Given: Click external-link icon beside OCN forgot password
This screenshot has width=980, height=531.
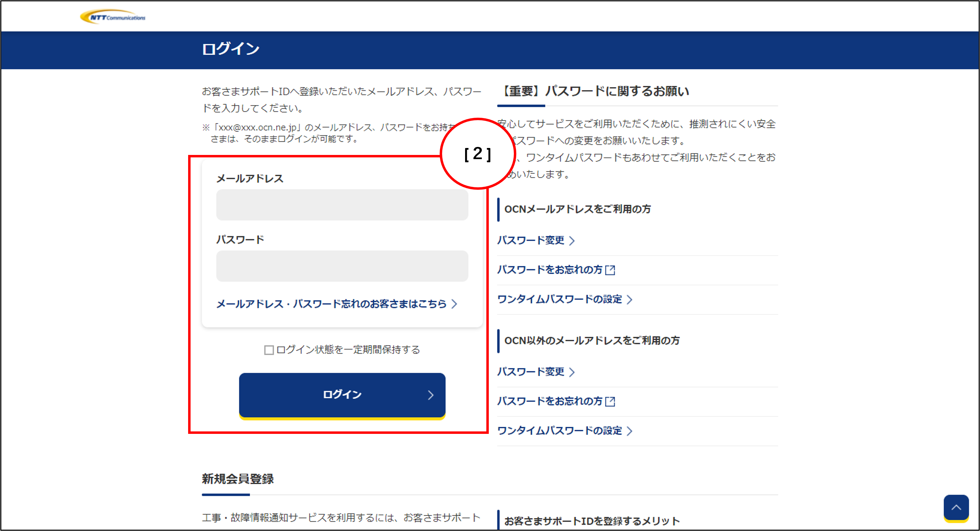Looking at the screenshot, I should 610,270.
